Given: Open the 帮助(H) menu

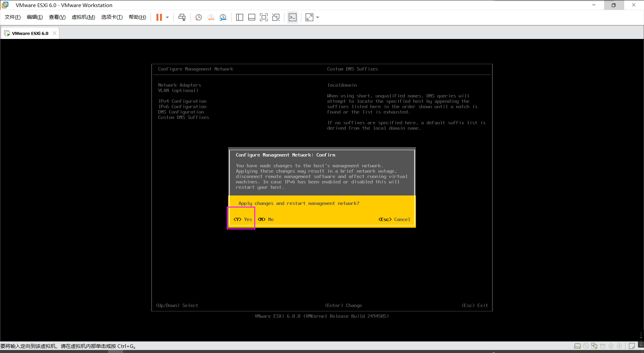Looking at the screenshot, I should [x=138, y=17].
